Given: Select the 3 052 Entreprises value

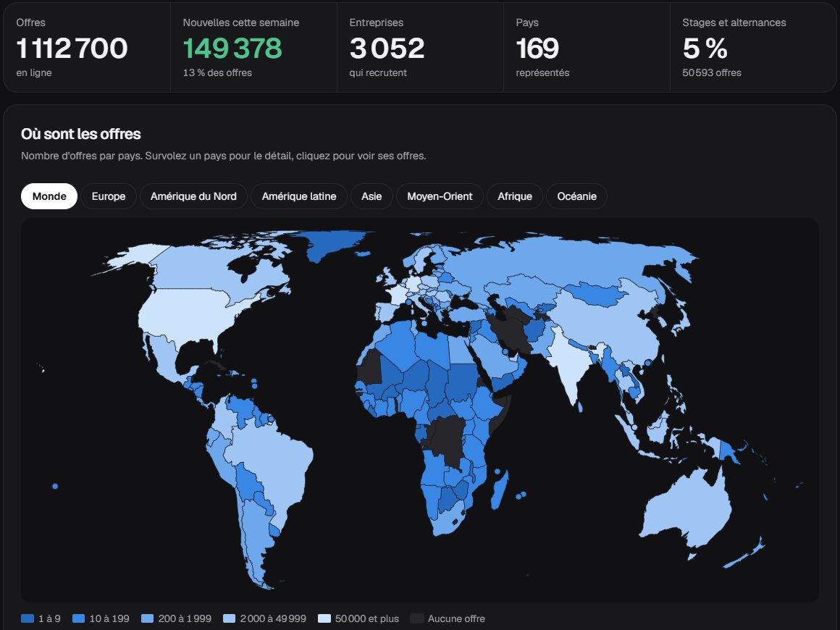Looking at the screenshot, I should [x=387, y=49].
